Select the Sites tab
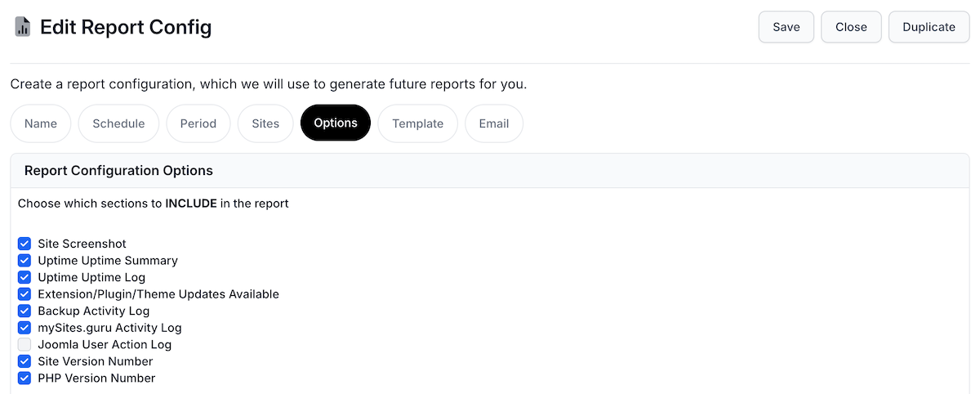This screenshot has width=980, height=394. click(x=265, y=123)
